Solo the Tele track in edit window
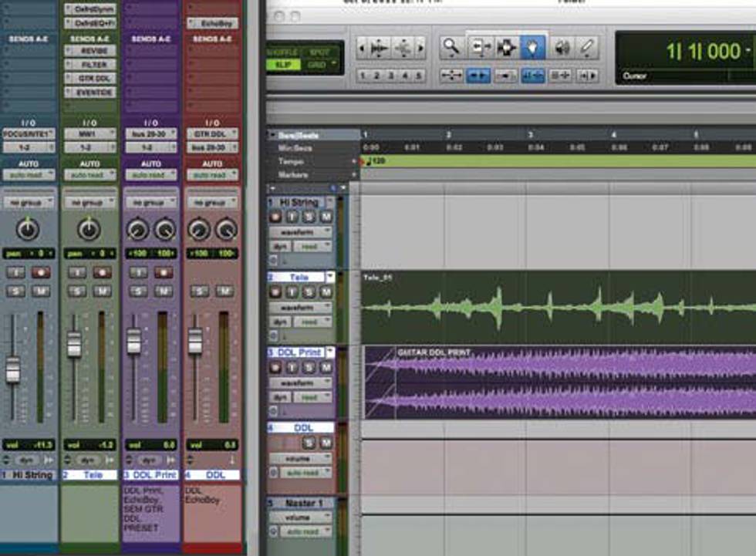 point(309,292)
